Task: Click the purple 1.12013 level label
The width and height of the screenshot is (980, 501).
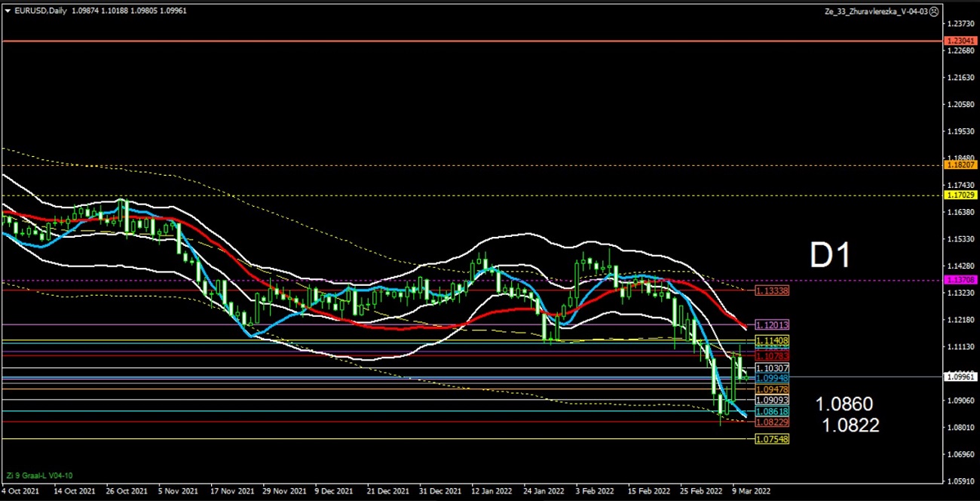Action: (771, 325)
